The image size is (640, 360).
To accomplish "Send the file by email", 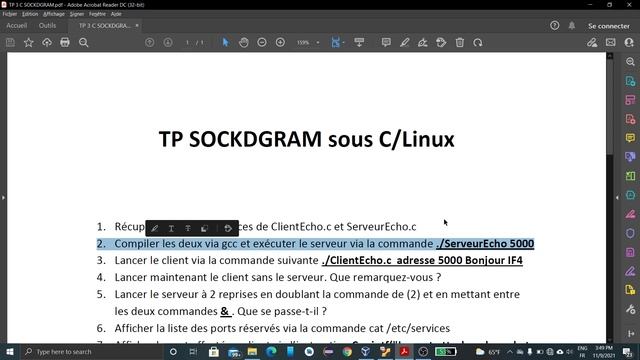I will coord(611,42).
